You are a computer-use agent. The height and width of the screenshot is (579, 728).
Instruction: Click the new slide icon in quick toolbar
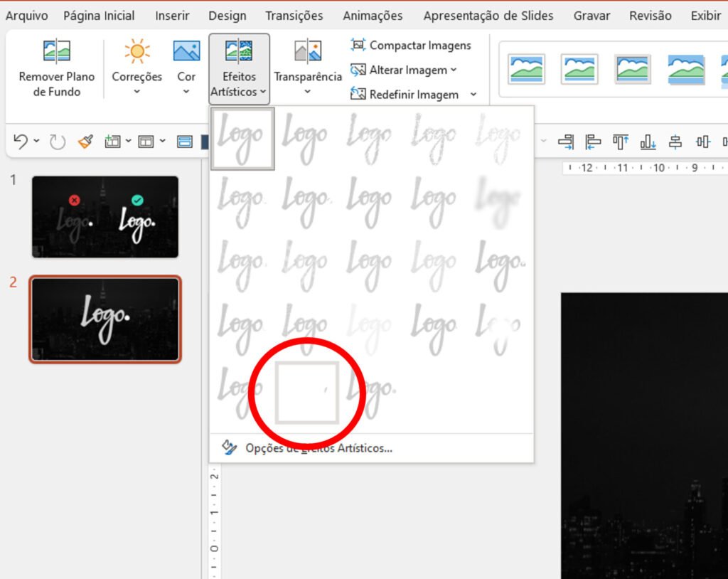pos(112,142)
